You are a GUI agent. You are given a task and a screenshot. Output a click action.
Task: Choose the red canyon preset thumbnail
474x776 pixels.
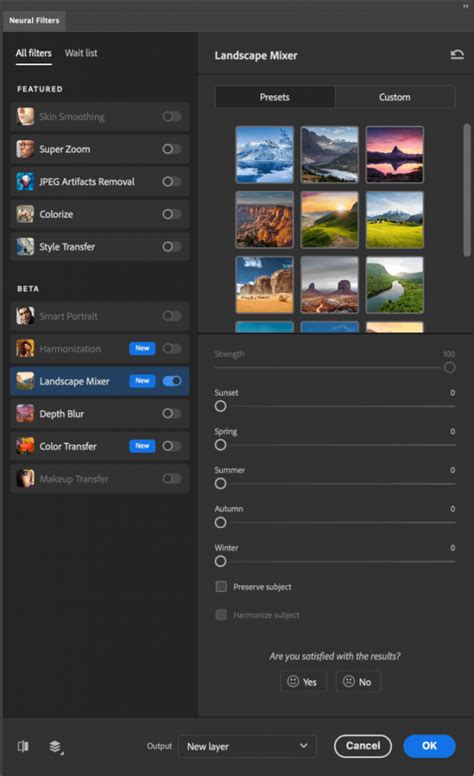coord(265,220)
